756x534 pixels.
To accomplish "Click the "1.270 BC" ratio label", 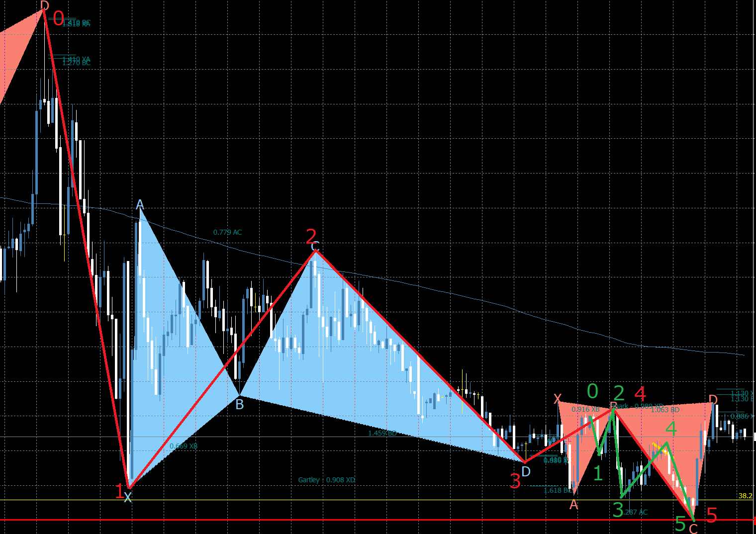I will 76,63.
